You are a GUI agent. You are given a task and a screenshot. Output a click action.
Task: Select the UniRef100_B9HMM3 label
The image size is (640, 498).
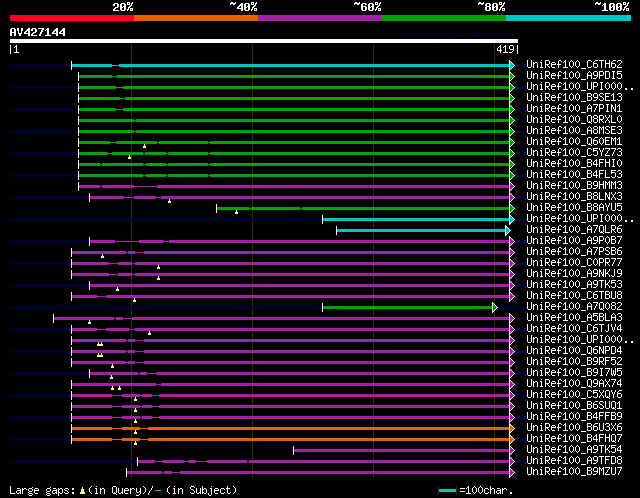coord(574,185)
